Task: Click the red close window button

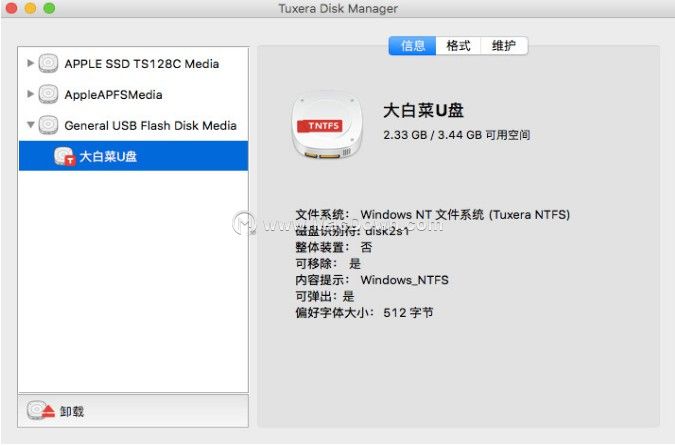Action: coord(12,8)
